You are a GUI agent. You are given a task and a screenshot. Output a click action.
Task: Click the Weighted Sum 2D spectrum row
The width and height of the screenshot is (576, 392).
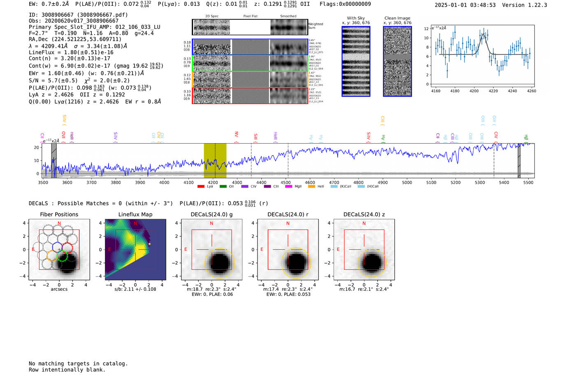(250, 27)
